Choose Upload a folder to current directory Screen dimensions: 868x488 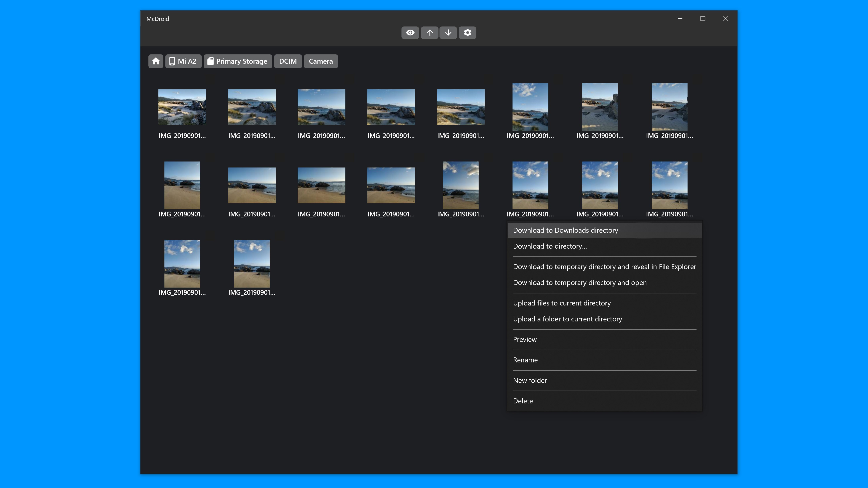coord(567,319)
